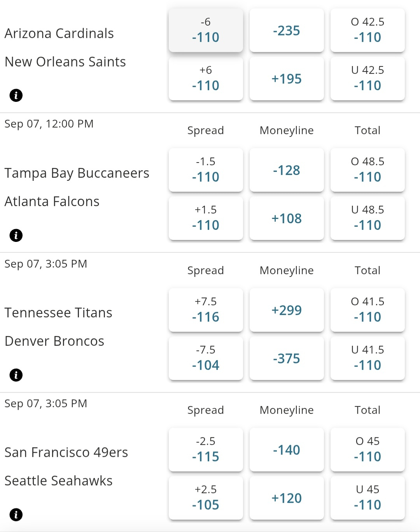Select Arizona Cardinals -6 spread bet
Image resolution: width=420 pixels, height=532 pixels.
(x=206, y=30)
